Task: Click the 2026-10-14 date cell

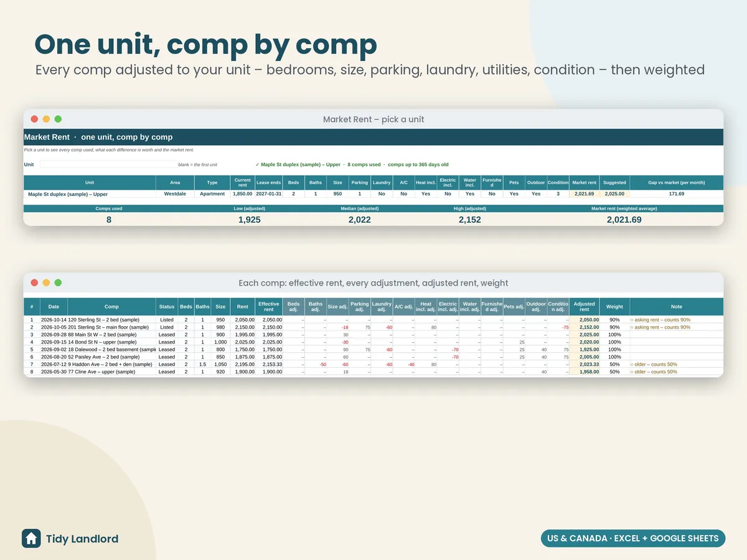Action: [54, 319]
